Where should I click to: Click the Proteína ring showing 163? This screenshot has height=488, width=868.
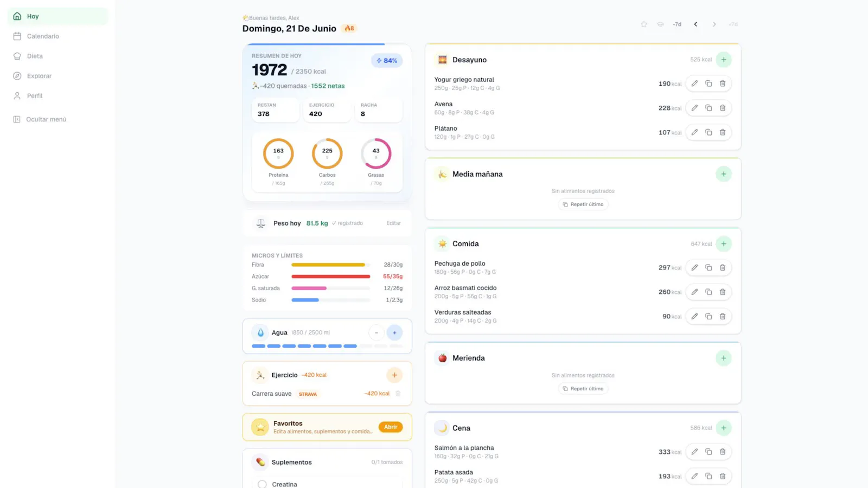(x=278, y=154)
